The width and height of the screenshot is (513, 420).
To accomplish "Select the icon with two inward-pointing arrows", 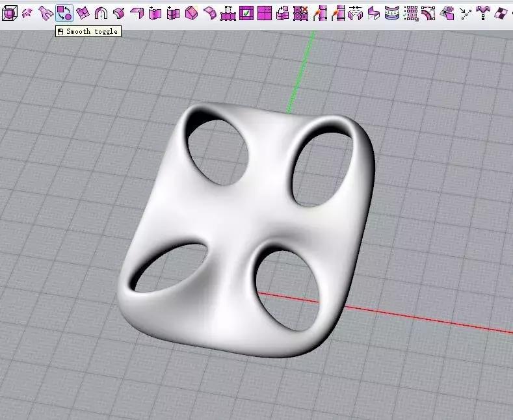I will pyautogui.click(x=355, y=12).
